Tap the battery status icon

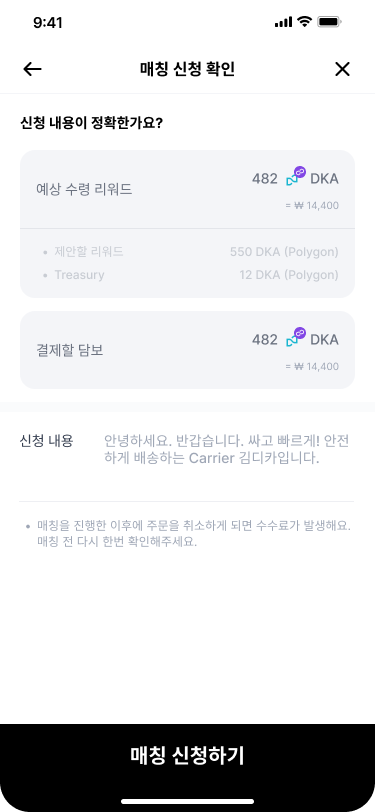(x=328, y=22)
